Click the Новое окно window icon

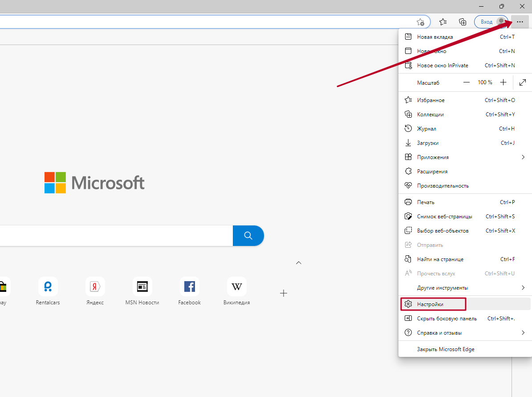tap(408, 51)
